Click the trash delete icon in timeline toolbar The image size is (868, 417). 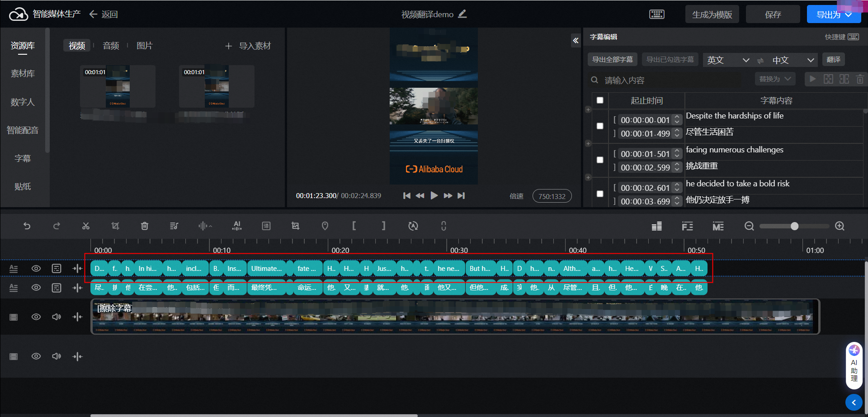tap(145, 226)
